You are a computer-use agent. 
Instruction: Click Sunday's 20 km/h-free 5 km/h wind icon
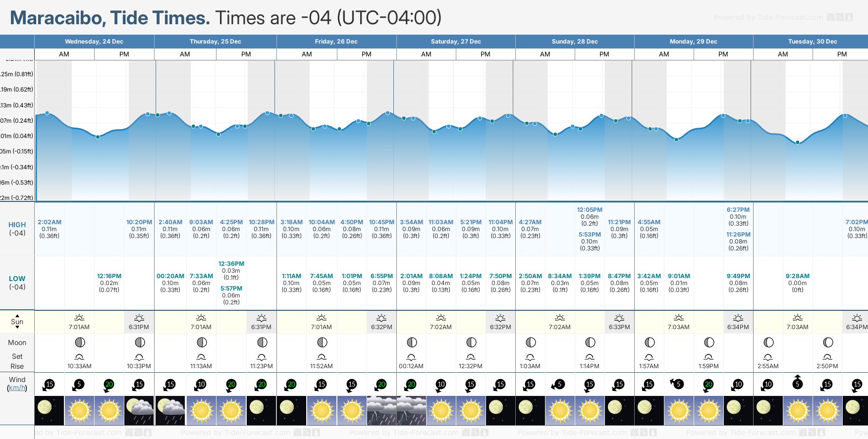558,385
